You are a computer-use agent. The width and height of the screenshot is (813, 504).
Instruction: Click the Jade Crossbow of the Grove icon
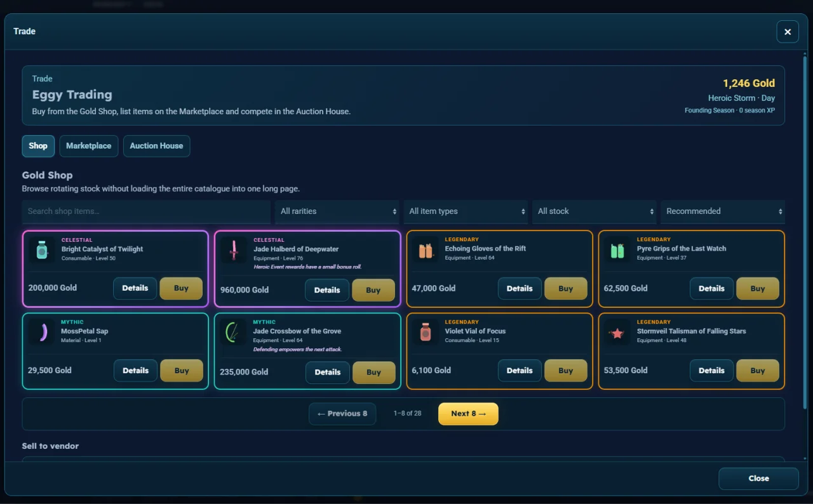pyautogui.click(x=234, y=332)
